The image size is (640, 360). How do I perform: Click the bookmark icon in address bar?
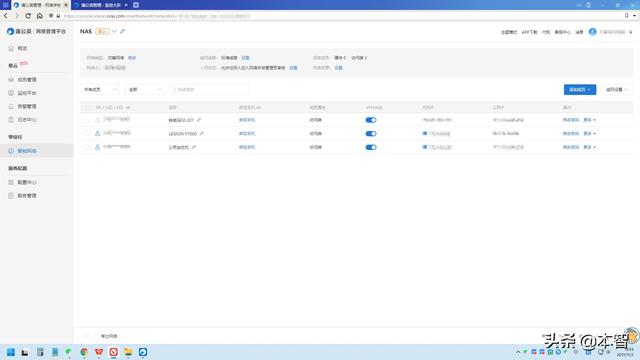(627, 16)
